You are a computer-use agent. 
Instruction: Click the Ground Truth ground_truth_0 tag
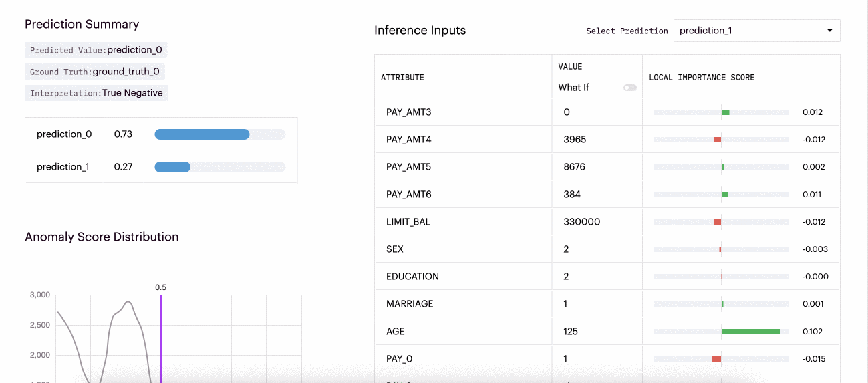click(94, 72)
